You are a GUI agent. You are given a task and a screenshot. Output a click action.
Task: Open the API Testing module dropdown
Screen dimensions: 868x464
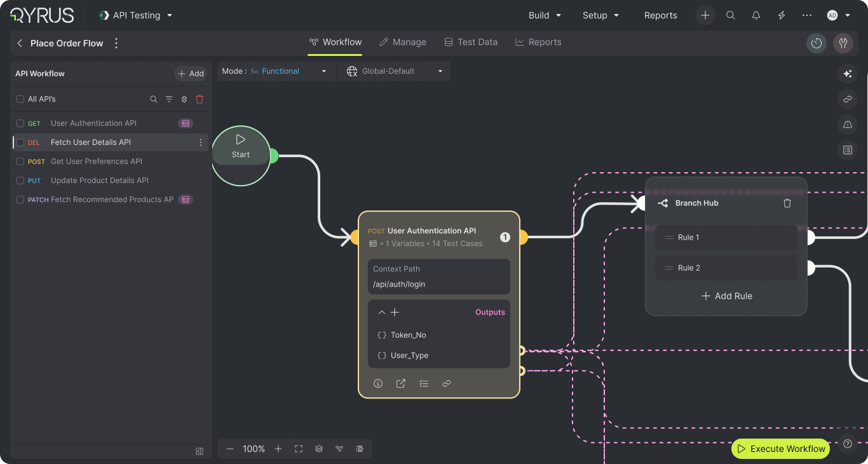click(x=136, y=15)
